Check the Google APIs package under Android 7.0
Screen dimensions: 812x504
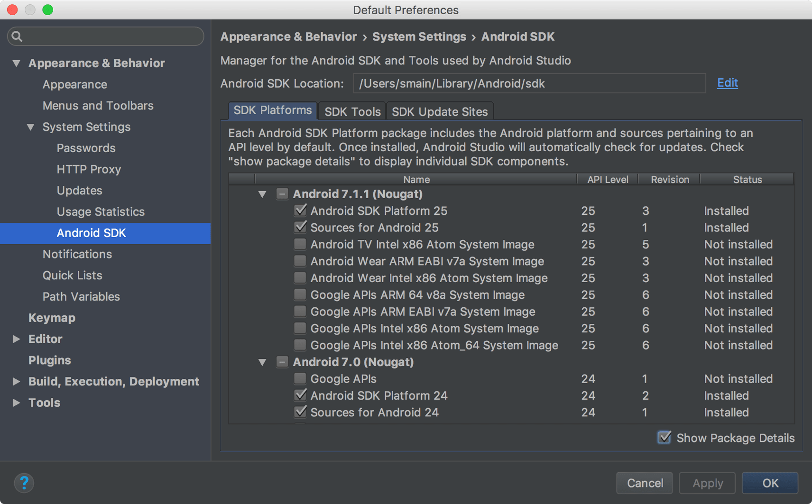[x=300, y=378]
